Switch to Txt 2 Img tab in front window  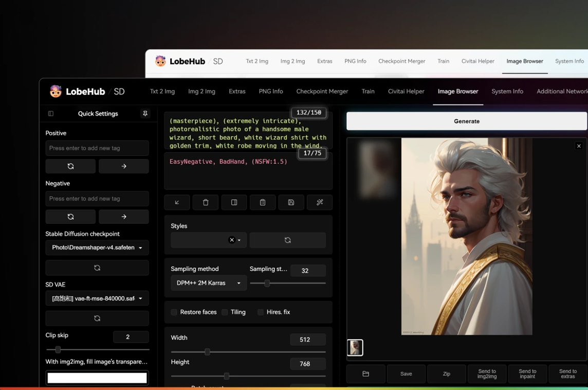[162, 91]
